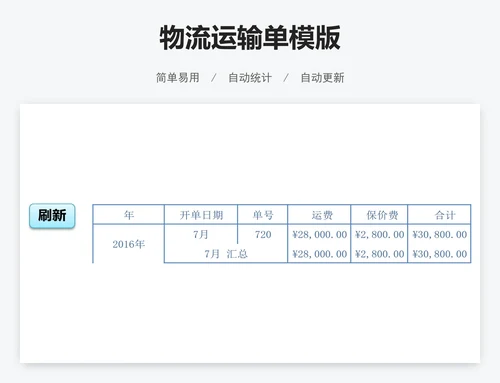
Task: Select the 年 column header
Action: pos(129,215)
